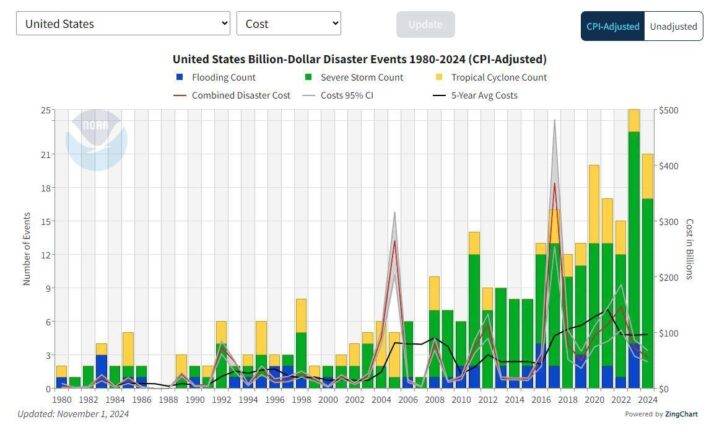Open the United States region dropdown
The height and width of the screenshot is (427, 722).
tap(123, 23)
